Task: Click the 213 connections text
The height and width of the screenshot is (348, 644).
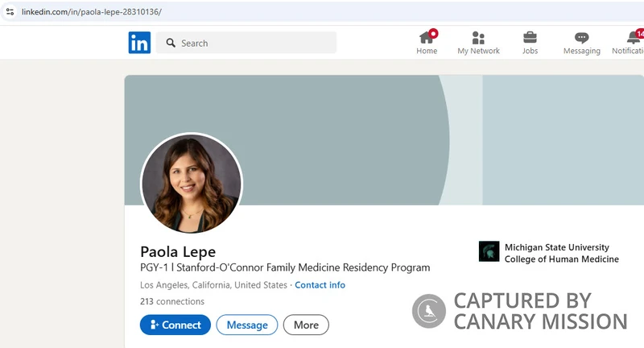Action: [x=172, y=301]
